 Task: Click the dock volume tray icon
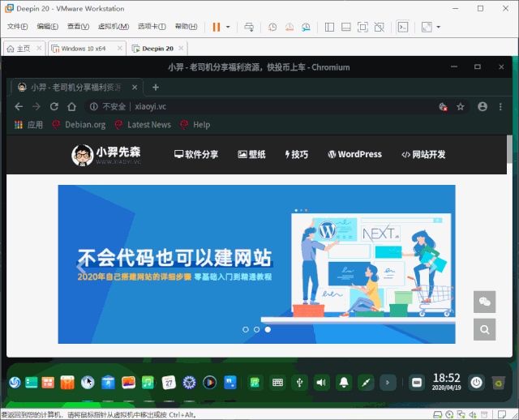321,383
